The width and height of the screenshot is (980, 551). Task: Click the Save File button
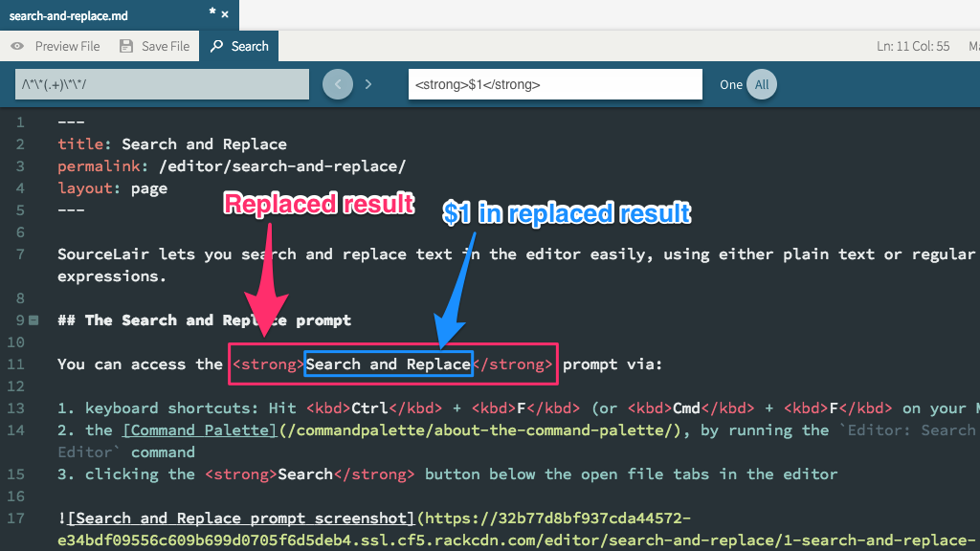pos(154,45)
